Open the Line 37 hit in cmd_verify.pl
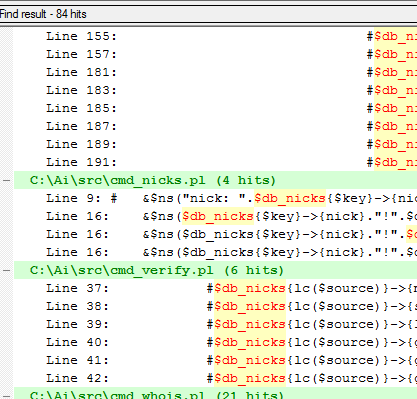The image size is (417, 399). coord(215,288)
